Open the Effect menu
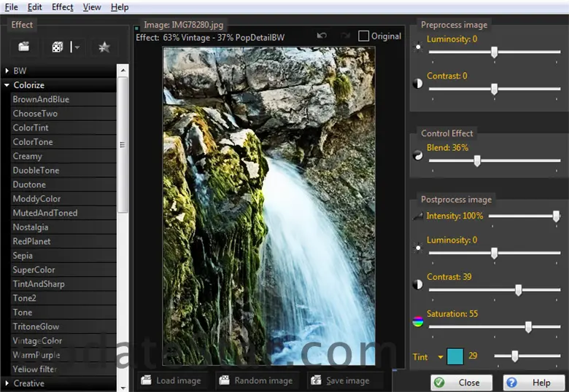The width and height of the screenshot is (569, 392). [x=62, y=7]
